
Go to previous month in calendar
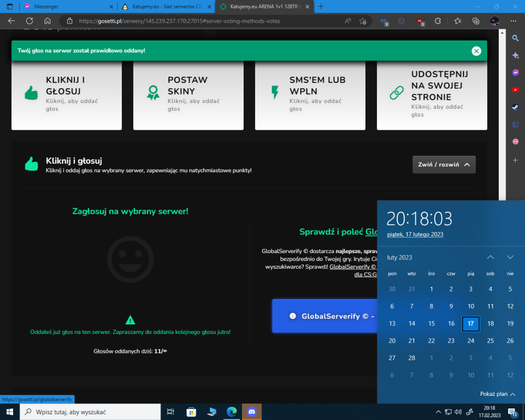coord(490,257)
